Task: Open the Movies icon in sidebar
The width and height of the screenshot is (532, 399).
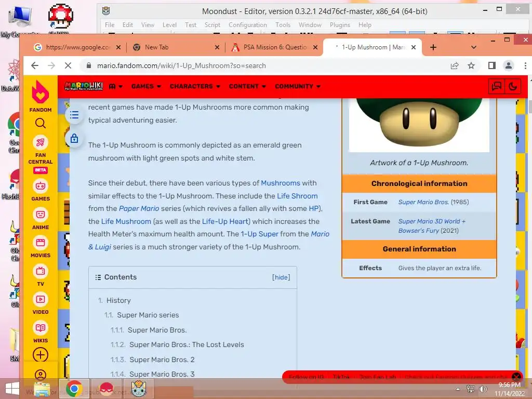Action: 41,243
